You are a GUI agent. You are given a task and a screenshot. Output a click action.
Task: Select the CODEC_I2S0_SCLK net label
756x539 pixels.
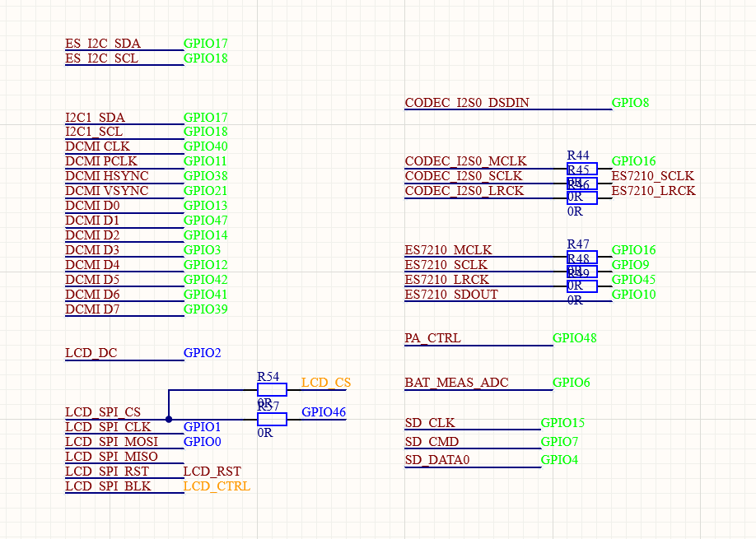(x=464, y=176)
